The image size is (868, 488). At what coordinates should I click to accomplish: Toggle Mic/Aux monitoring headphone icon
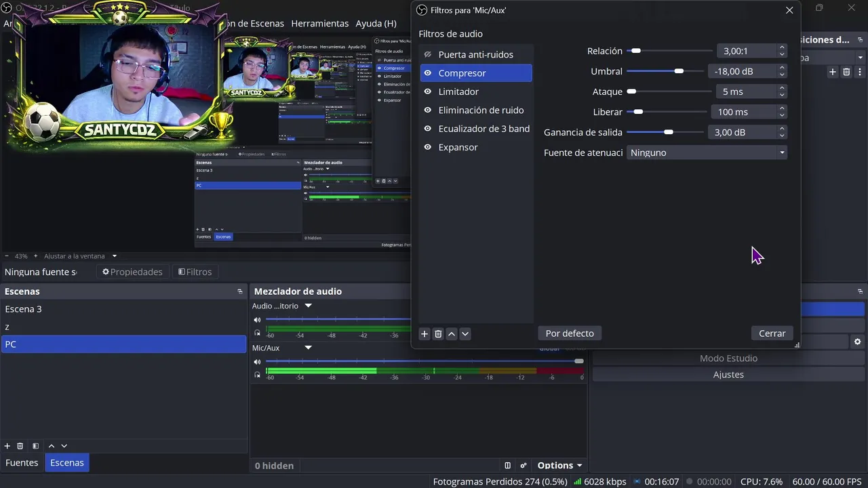pyautogui.click(x=257, y=374)
